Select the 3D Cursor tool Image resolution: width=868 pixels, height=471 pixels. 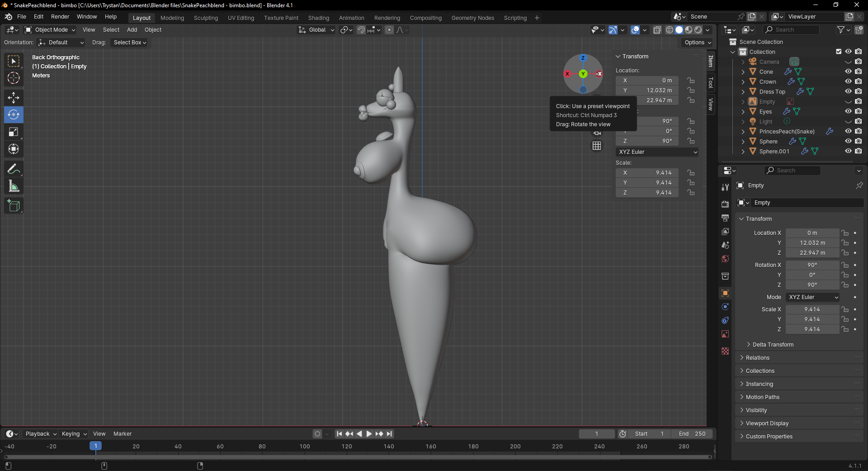(14, 78)
